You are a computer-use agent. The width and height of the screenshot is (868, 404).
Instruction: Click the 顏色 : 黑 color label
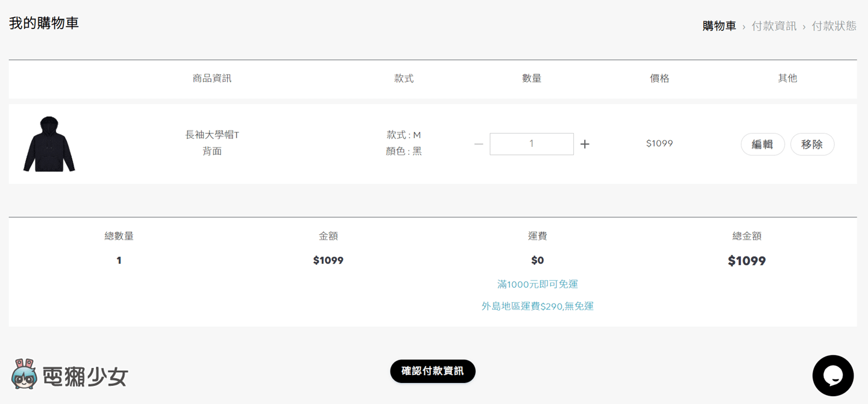[x=404, y=151]
